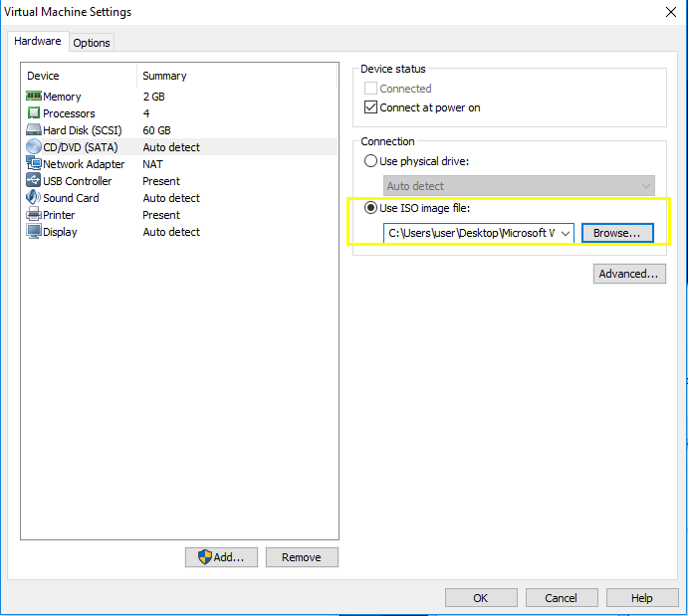Select the USB Controller label

click(78, 181)
